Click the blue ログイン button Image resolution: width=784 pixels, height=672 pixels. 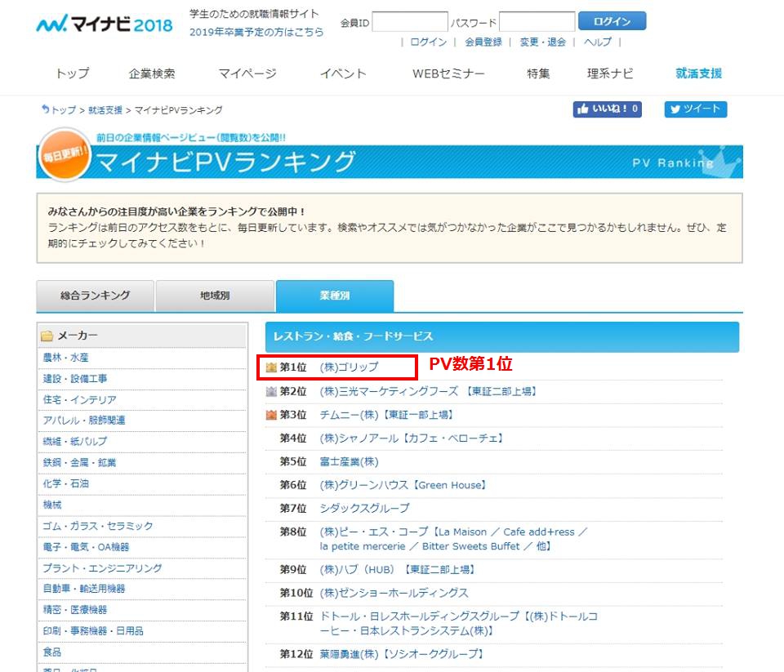[612, 21]
